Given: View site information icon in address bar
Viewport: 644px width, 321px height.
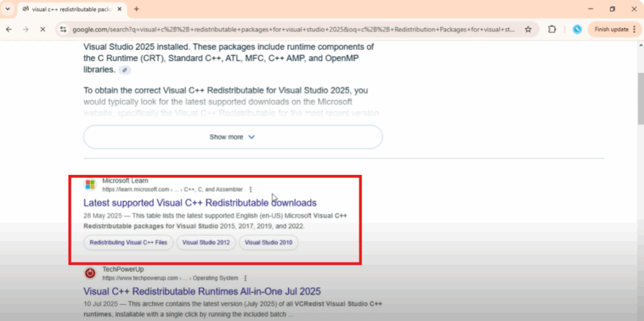Looking at the screenshot, I should (x=62, y=29).
